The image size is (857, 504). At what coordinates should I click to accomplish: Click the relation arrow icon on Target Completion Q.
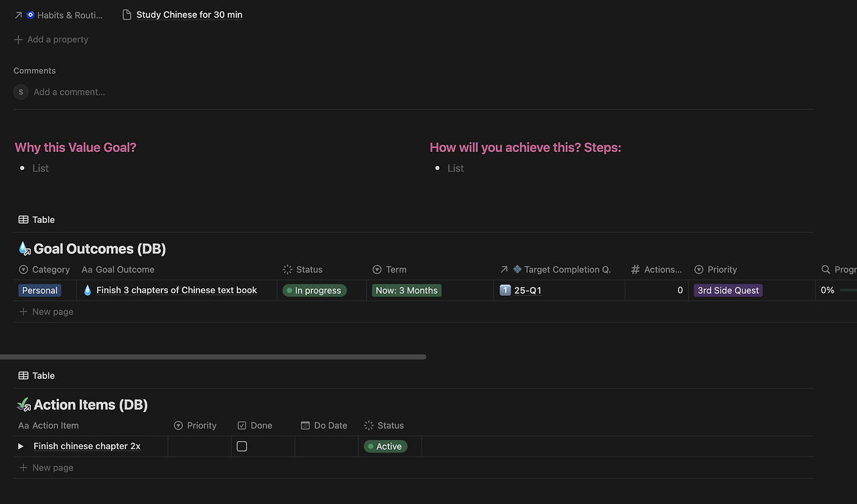503,269
